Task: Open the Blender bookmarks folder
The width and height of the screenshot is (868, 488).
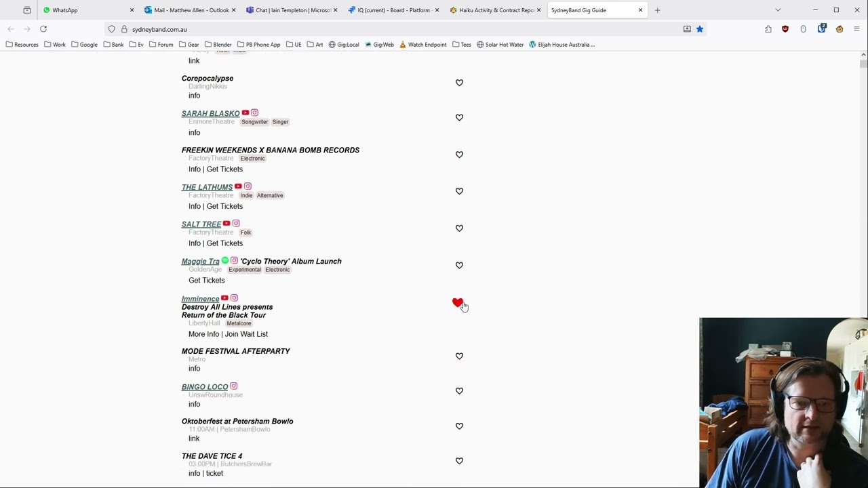Action: (x=218, y=45)
